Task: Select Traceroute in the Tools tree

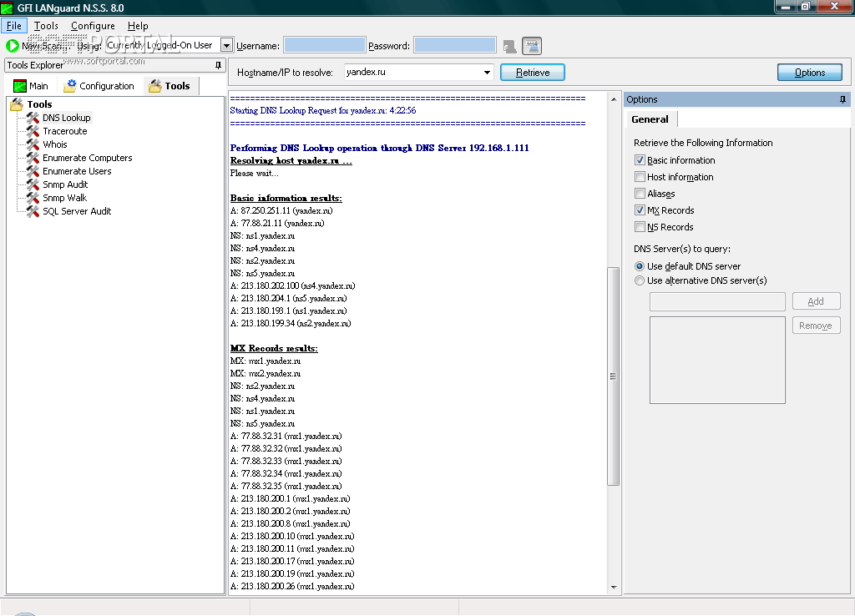Action: coord(65,131)
